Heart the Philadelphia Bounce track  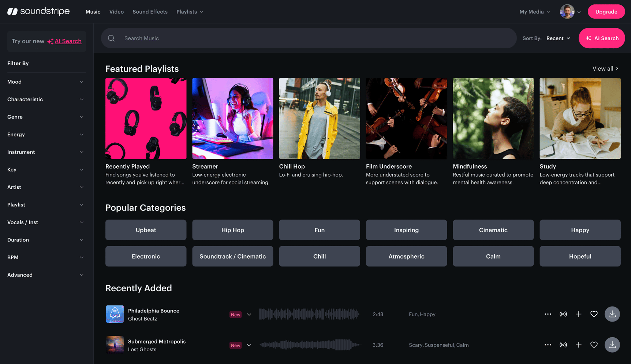594,314
